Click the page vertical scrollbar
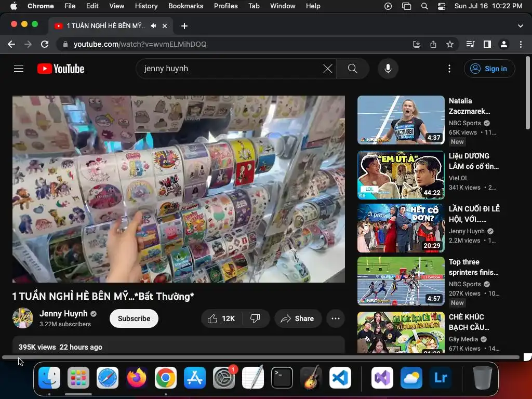 [x=528, y=94]
